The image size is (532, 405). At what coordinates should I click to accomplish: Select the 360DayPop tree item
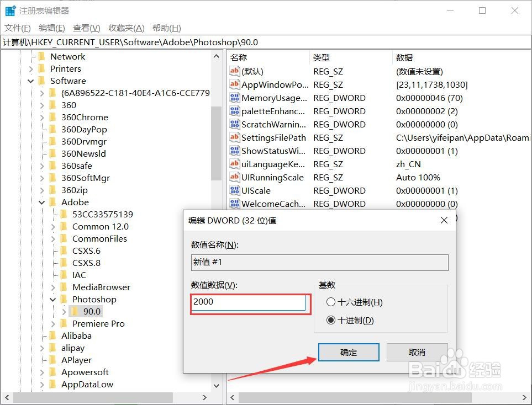pos(84,130)
